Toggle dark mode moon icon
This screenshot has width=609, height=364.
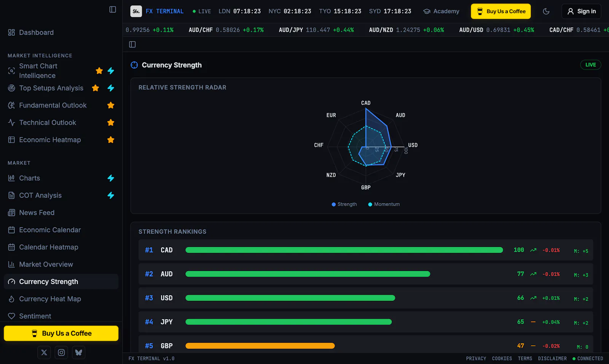point(546,11)
